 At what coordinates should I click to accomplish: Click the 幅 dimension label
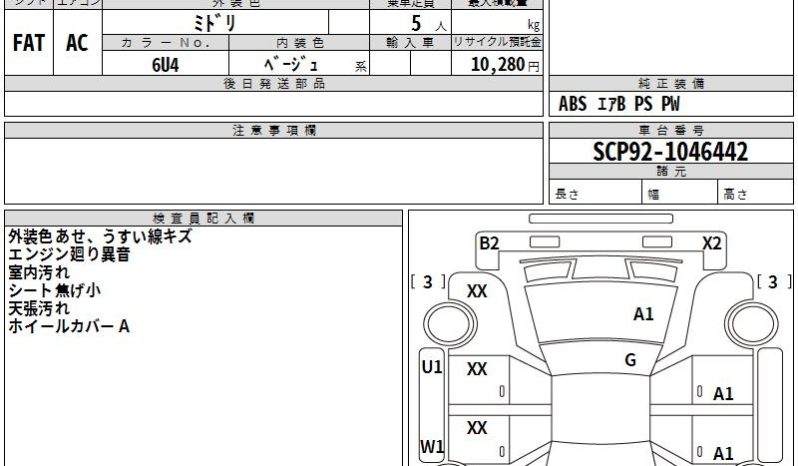pos(653,194)
